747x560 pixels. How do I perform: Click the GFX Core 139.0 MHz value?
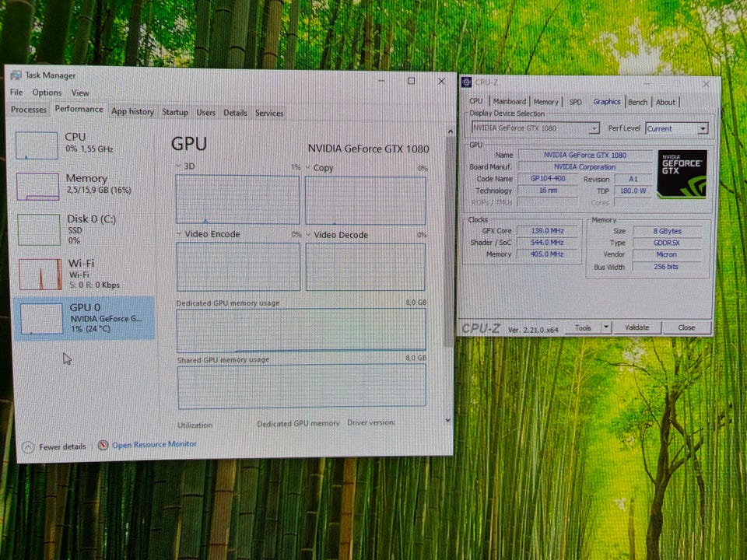547,230
